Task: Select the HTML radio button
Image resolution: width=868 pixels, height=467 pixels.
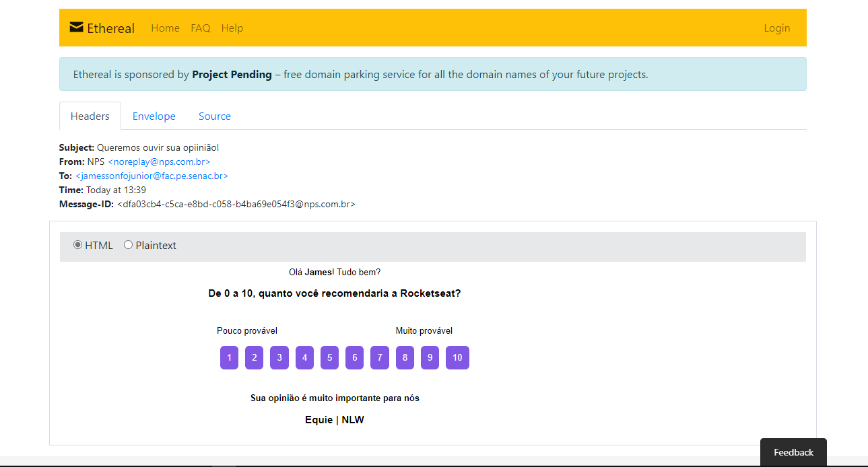Action: coord(77,245)
